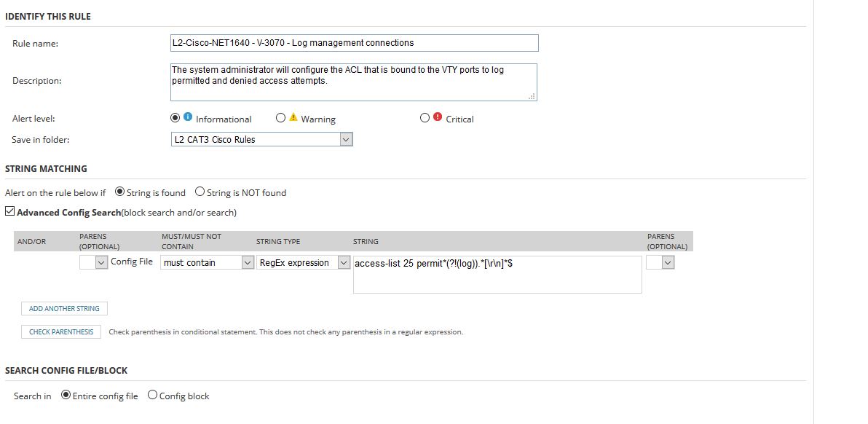868x424 pixels.
Task: Click into the Rule name field
Action: [355, 43]
